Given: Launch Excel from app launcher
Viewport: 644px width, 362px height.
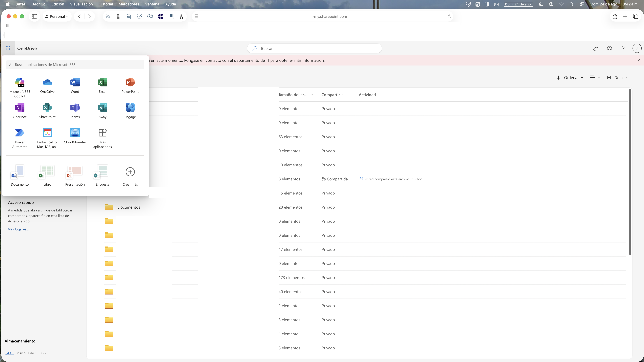Looking at the screenshot, I should (102, 85).
